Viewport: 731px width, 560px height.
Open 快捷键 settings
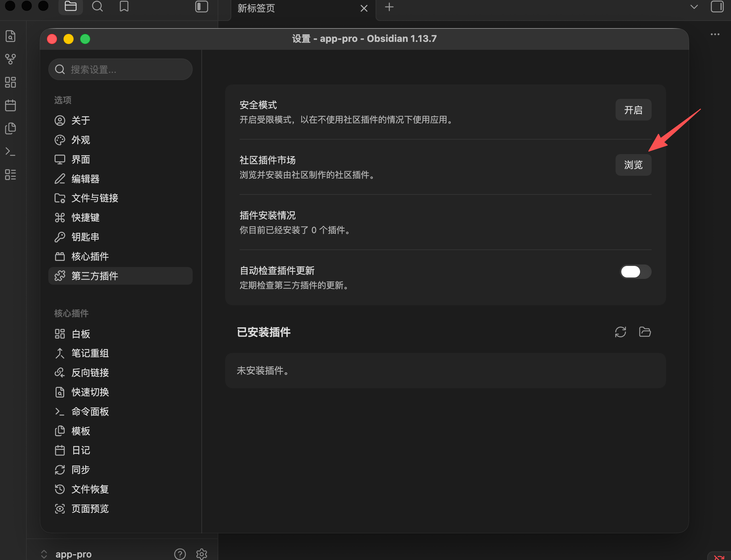(x=120, y=218)
